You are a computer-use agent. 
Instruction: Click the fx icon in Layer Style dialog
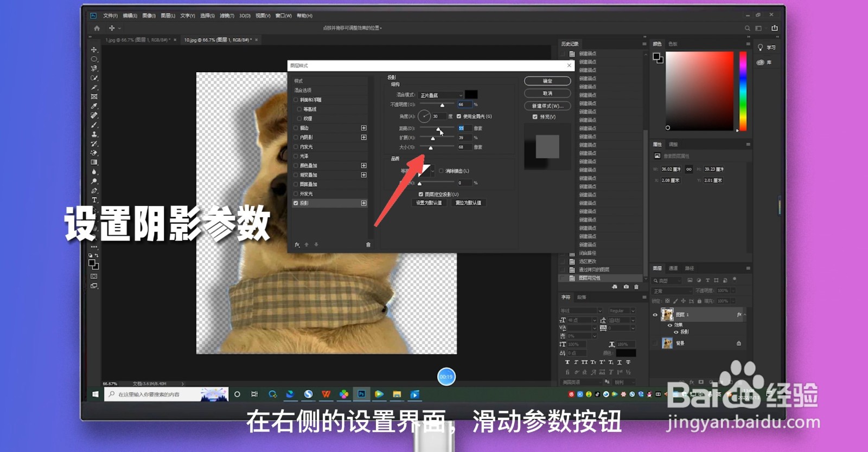pyautogui.click(x=297, y=244)
